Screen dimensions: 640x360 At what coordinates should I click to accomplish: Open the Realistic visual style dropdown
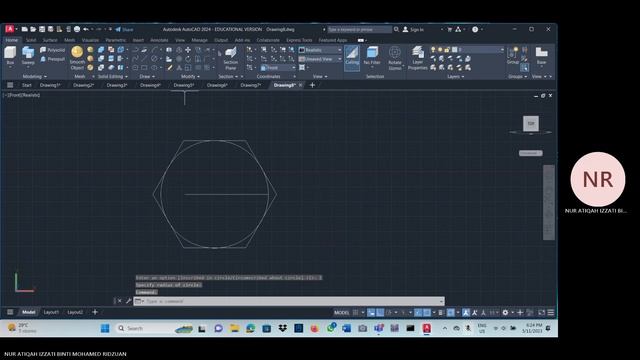coord(320,50)
